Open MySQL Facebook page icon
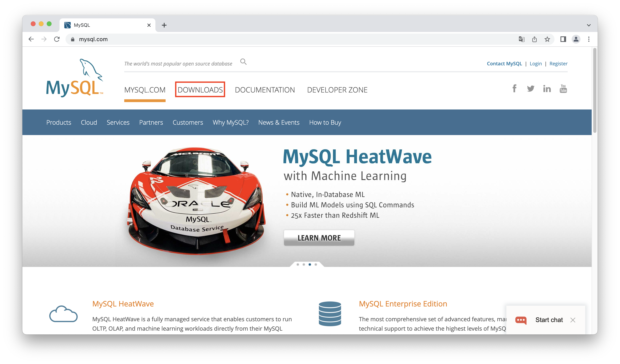The width and height of the screenshot is (620, 364). click(515, 88)
